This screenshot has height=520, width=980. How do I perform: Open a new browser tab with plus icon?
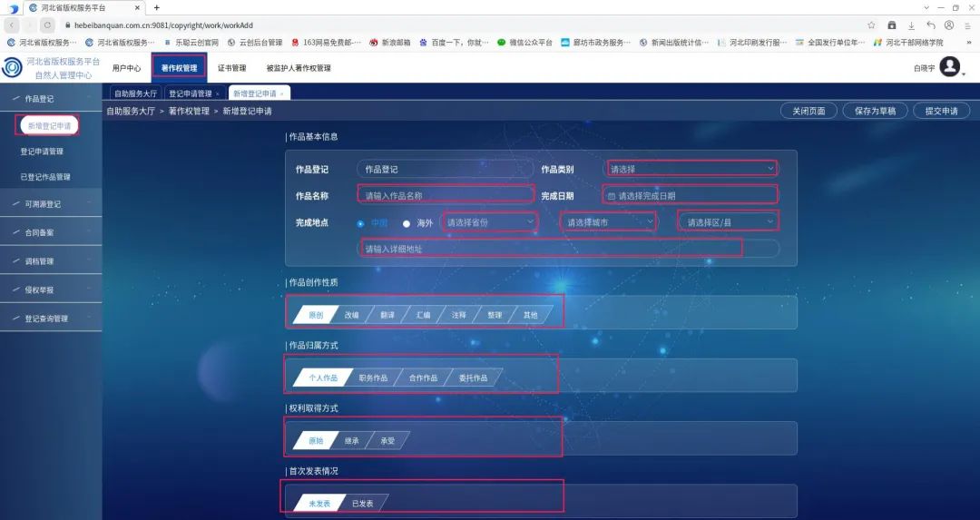pyautogui.click(x=156, y=7)
